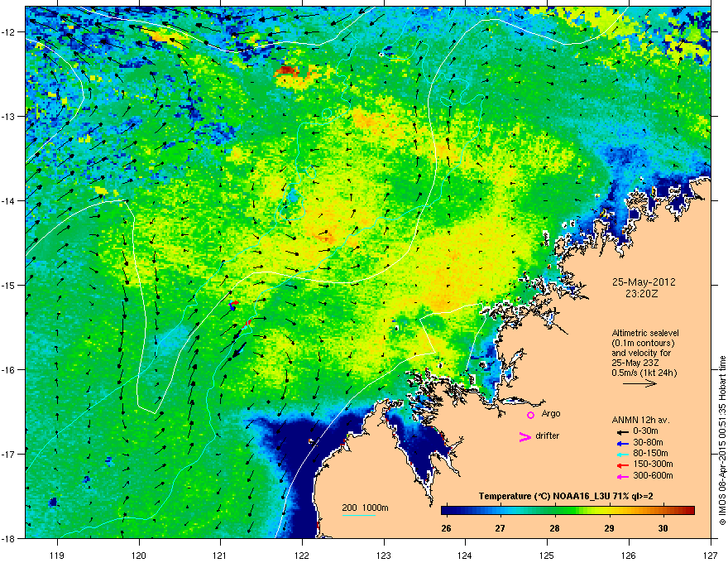
Task: Click the longitude axis label 124
Action: coord(466,555)
